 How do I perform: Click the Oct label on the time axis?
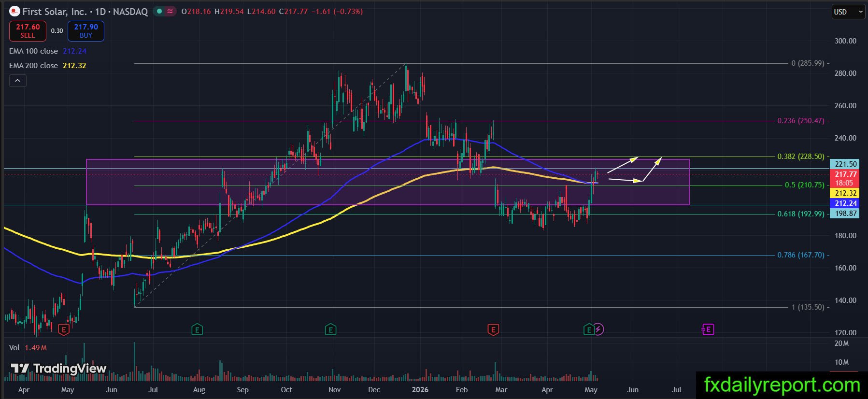tap(286, 390)
